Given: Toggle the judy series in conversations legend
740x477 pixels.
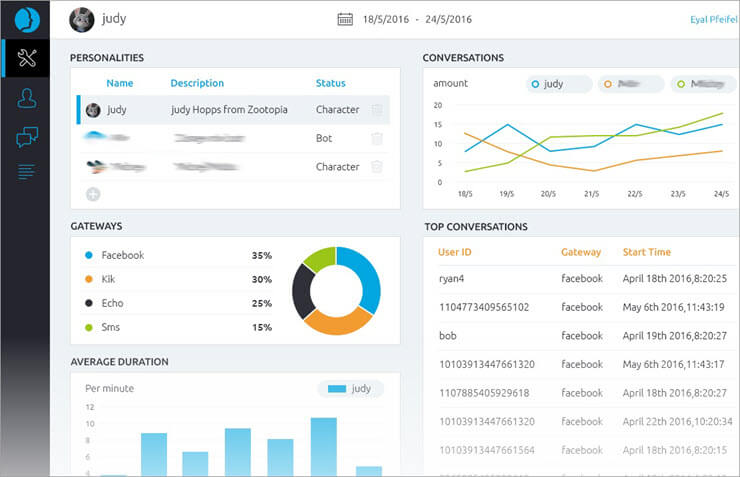Looking at the screenshot, I should click(x=559, y=84).
